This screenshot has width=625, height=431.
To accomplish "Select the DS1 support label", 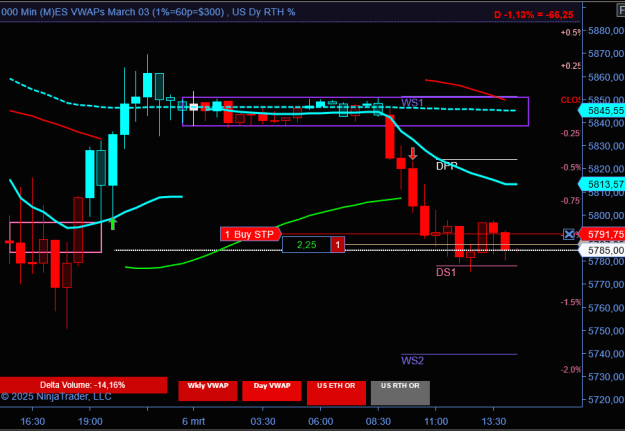I will [x=446, y=272].
